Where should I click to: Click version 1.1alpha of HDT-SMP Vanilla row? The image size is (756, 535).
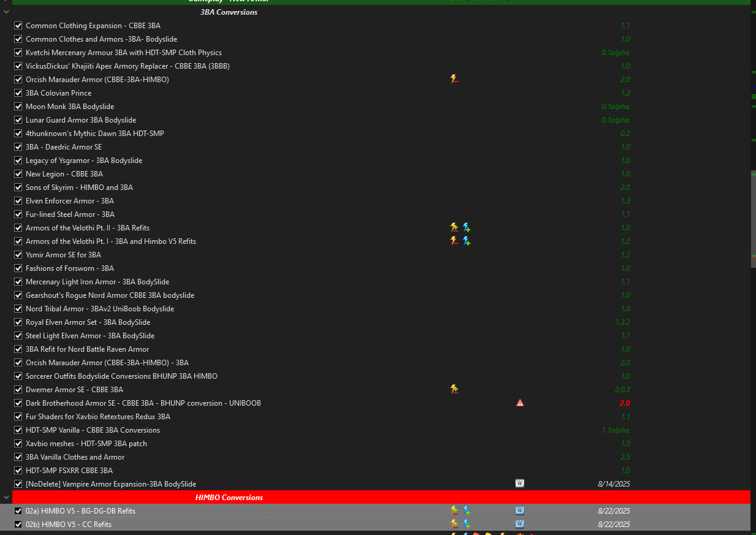(616, 430)
